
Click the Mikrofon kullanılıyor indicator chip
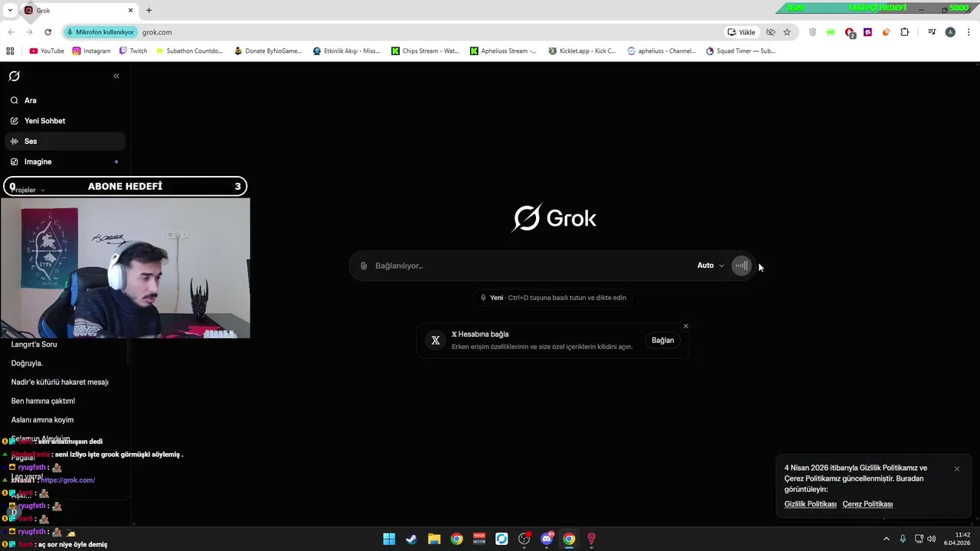(x=100, y=32)
